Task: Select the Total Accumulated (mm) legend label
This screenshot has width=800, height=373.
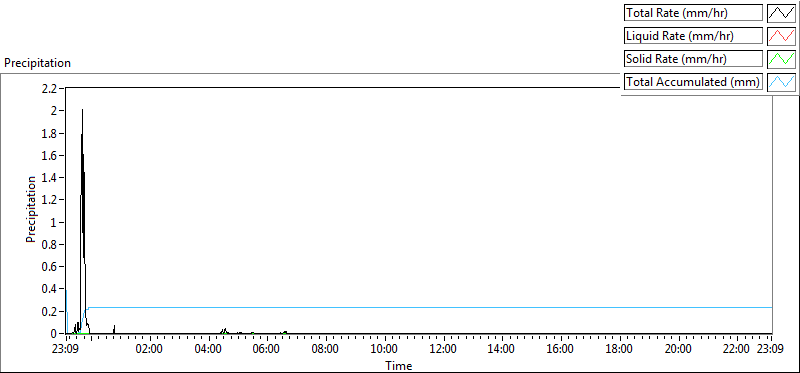Action: (x=693, y=82)
